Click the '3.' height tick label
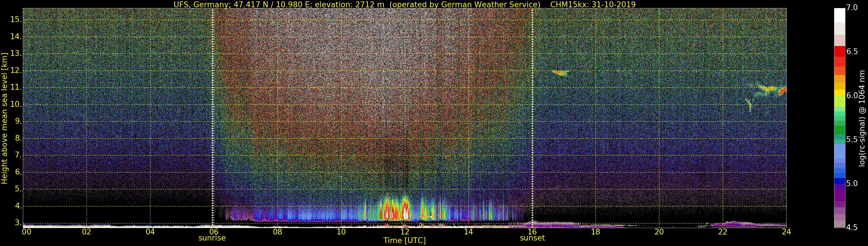868x246 pixels. [18, 223]
